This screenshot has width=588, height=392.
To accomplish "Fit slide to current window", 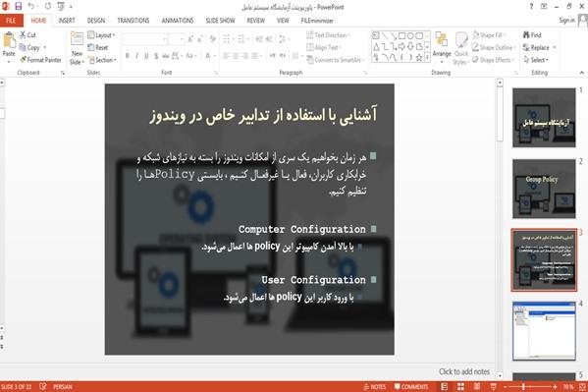I will point(583,387).
